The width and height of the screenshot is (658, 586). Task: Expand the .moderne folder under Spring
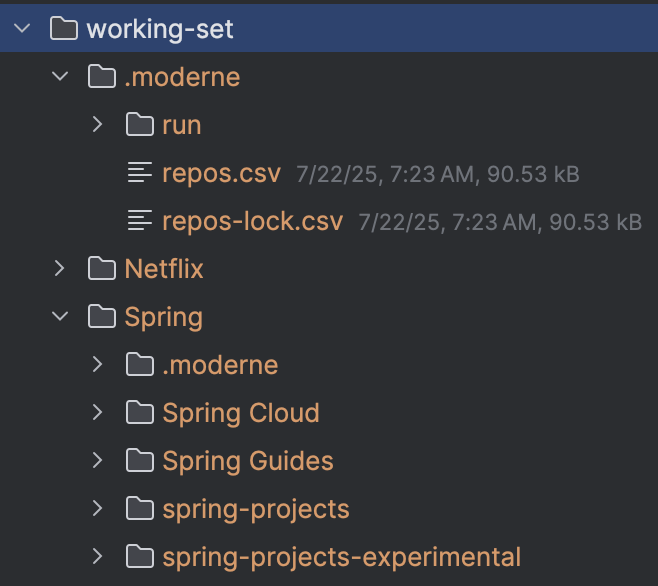click(x=97, y=364)
